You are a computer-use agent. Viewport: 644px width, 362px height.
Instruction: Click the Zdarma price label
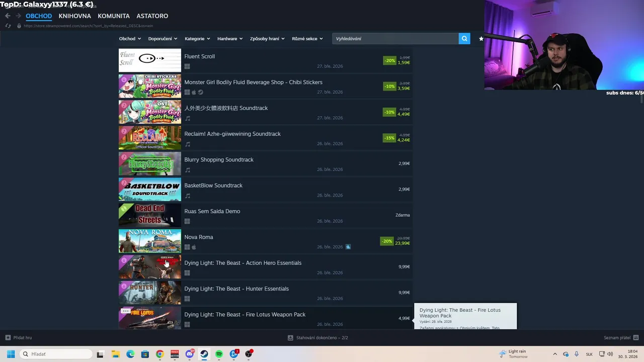tap(403, 215)
